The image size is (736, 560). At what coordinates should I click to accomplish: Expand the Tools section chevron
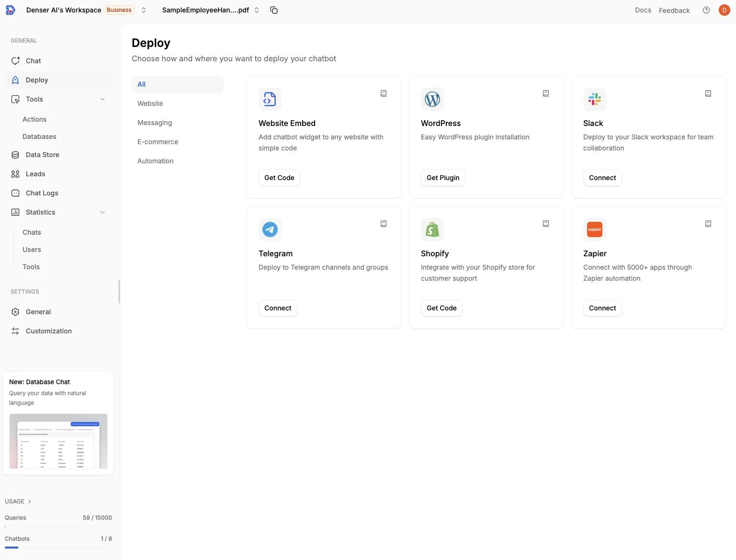[102, 99]
